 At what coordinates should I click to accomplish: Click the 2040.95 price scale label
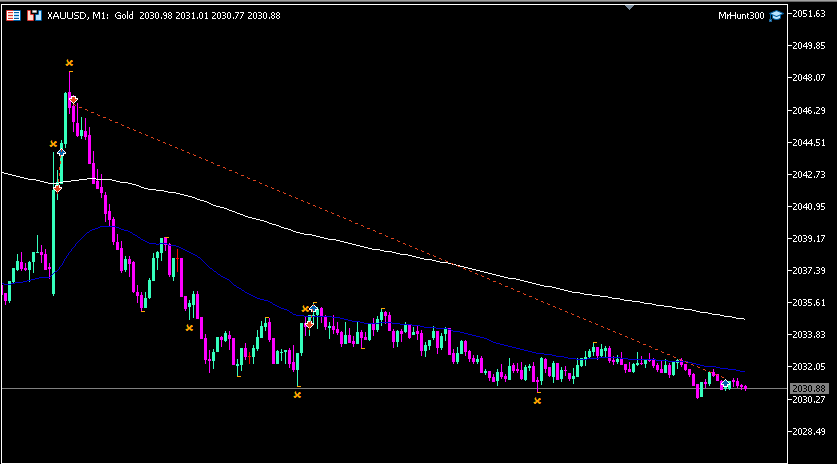tap(809, 207)
